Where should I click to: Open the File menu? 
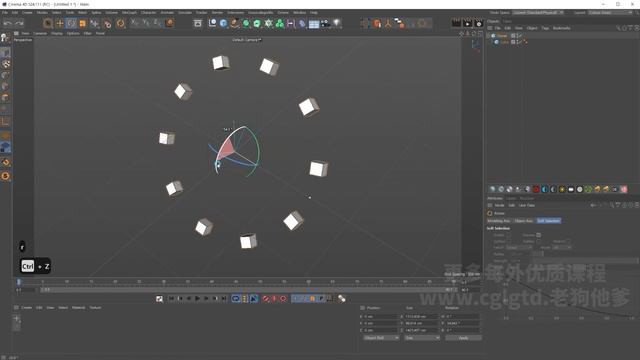click(x=5, y=13)
